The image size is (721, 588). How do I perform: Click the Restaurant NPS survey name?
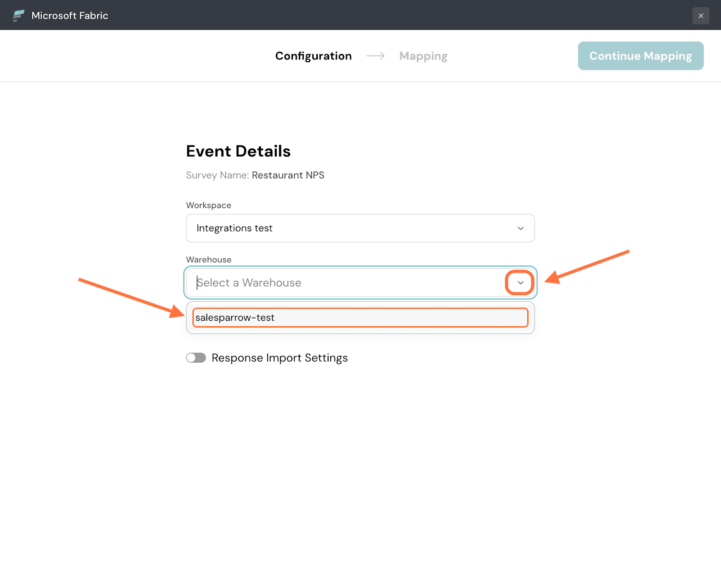point(288,175)
